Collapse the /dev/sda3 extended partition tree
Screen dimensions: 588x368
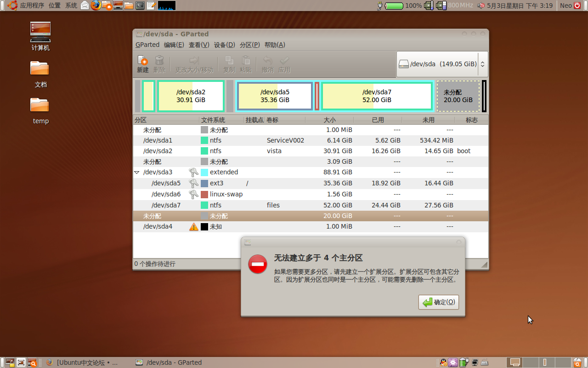click(x=137, y=172)
